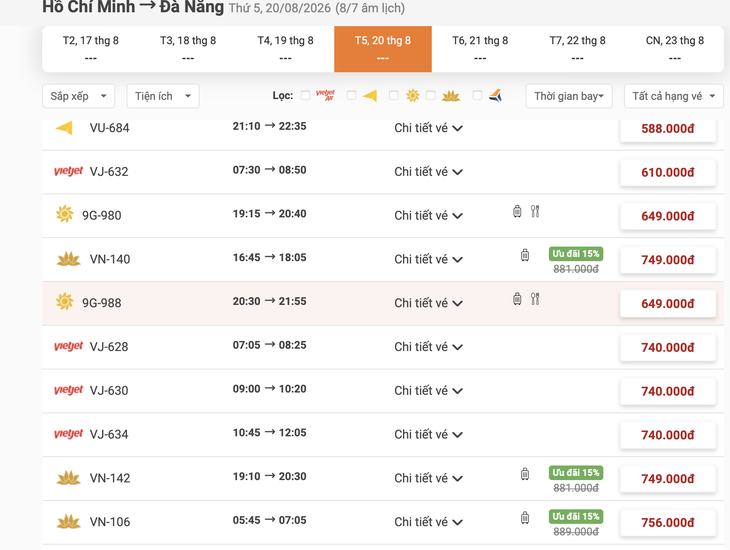Switch to date tab T3, 18 thg 8
Screen dimensions: 730x550
[188, 49]
